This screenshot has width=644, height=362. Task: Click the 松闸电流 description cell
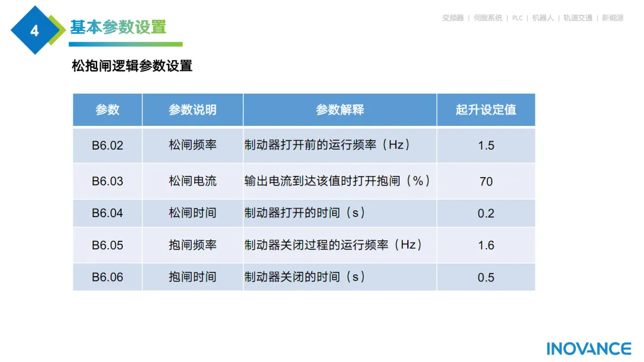pyautogui.click(x=192, y=181)
